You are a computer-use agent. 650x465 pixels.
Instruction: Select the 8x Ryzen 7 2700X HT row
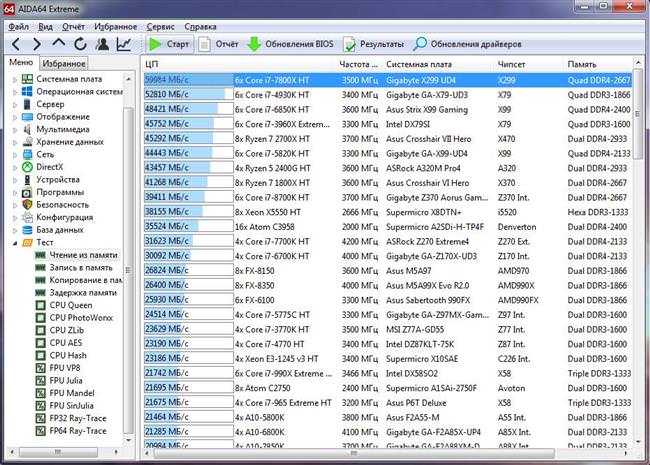[x=388, y=139]
